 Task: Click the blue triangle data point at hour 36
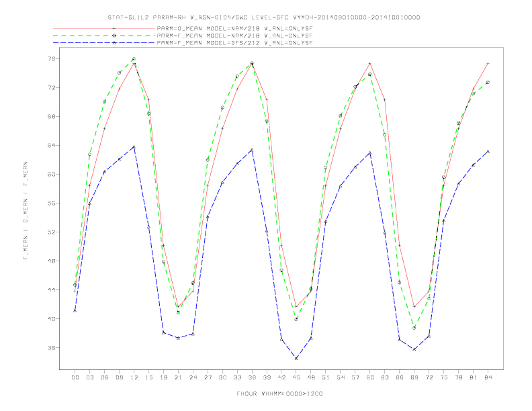(x=252, y=150)
